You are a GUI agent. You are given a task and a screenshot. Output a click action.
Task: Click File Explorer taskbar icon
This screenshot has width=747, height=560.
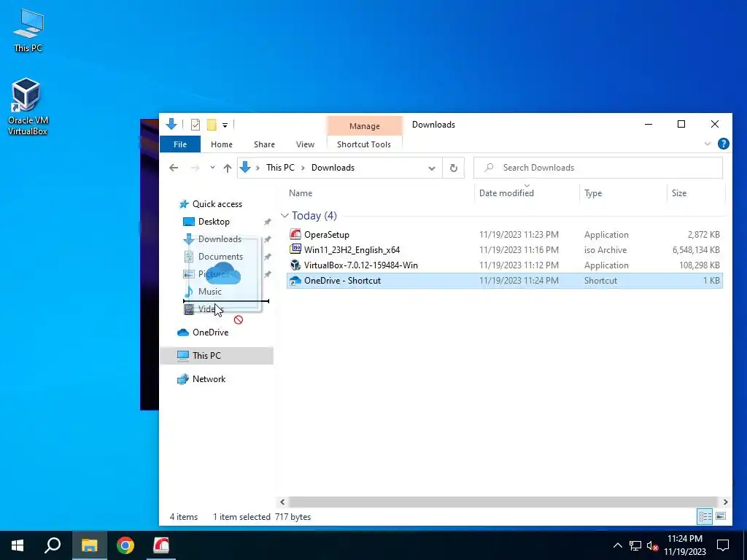tap(89, 545)
